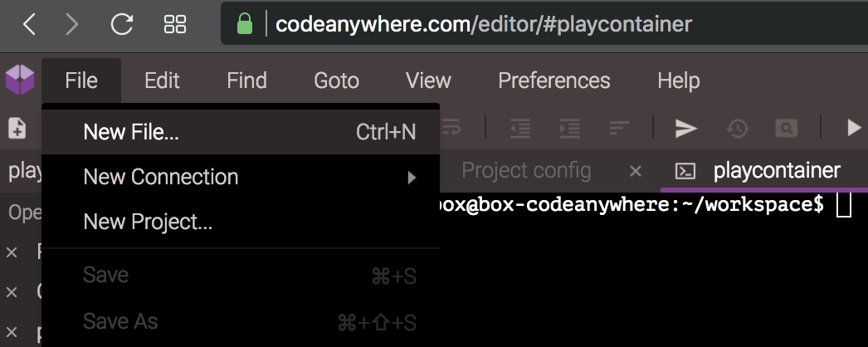Close the Project config tab
Image resolution: width=868 pixels, height=347 pixels.
click(x=636, y=172)
